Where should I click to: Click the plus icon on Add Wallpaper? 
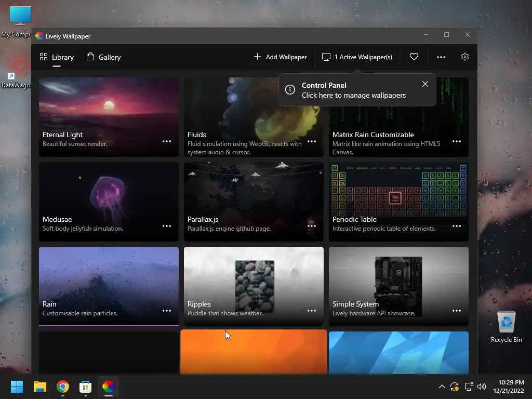[258, 56]
